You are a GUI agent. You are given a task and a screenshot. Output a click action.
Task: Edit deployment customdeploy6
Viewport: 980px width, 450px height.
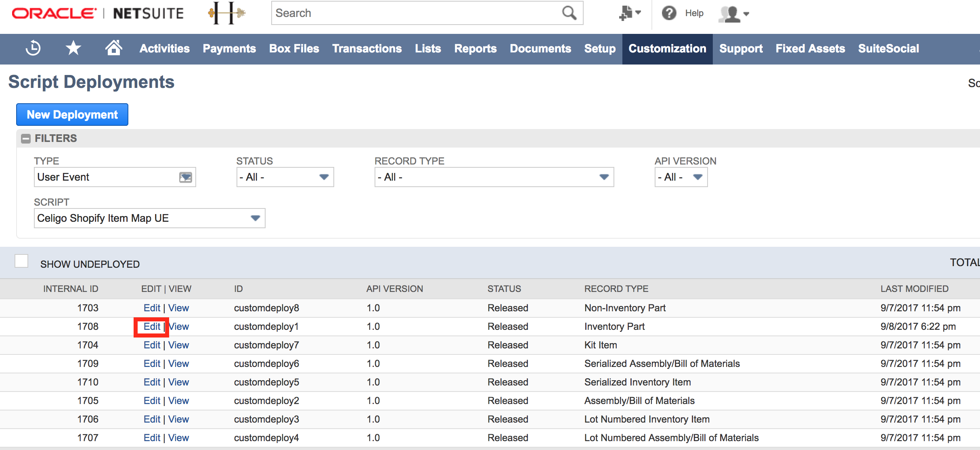tap(152, 364)
